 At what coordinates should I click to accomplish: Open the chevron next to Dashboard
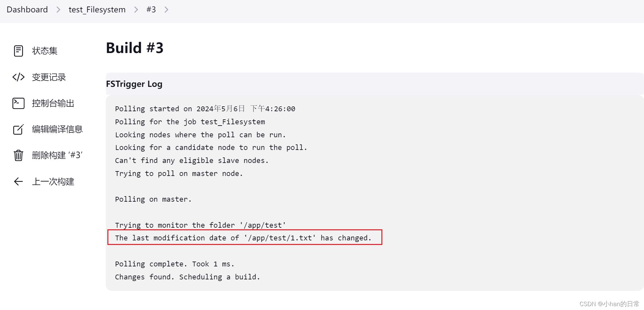coord(58,9)
